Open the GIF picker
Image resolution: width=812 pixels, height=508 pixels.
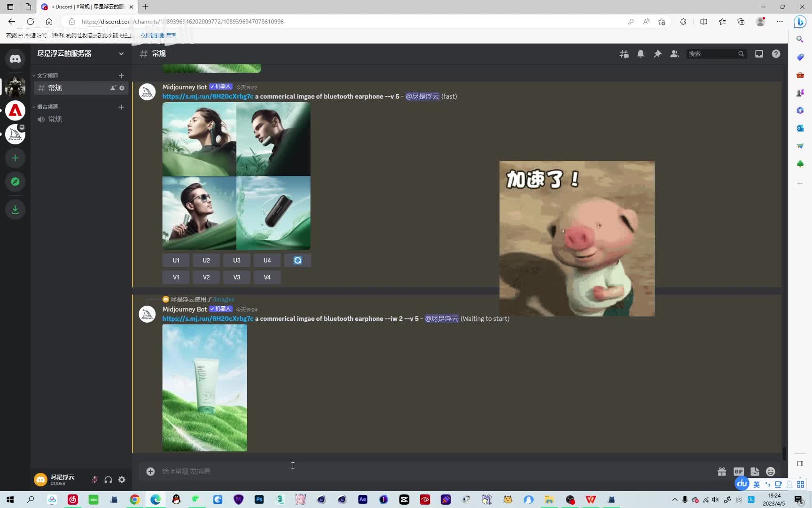739,471
